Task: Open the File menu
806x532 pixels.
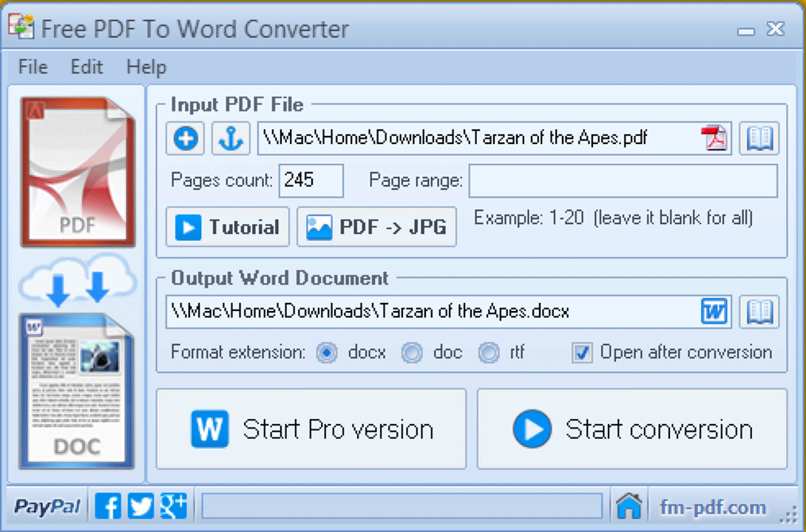Action: point(33,66)
